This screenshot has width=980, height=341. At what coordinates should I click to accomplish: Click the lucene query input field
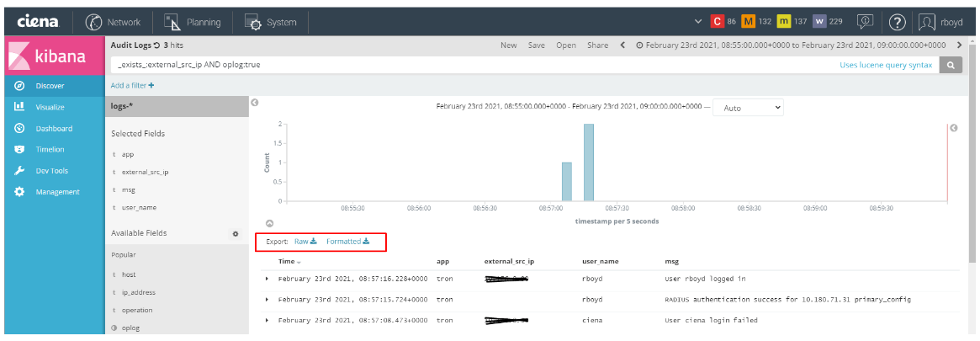471,65
